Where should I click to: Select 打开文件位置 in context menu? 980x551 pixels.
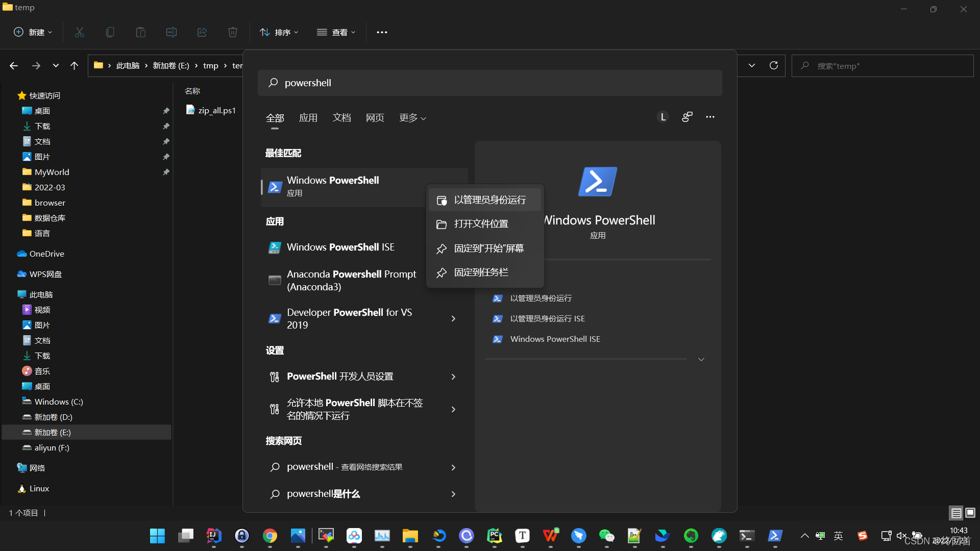484,224
